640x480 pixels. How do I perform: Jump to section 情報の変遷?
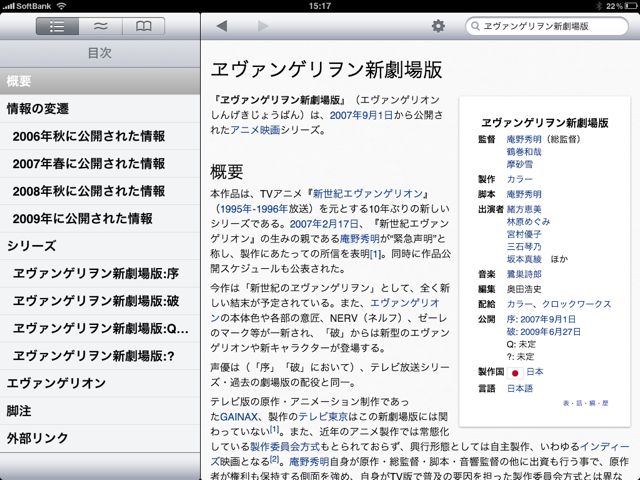tap(100, 109)
